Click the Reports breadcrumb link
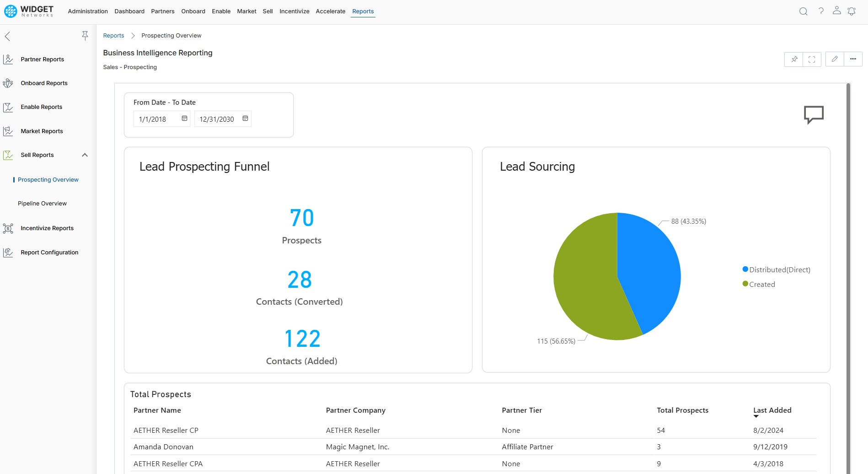The image size is (868, 474). point(113,36)
